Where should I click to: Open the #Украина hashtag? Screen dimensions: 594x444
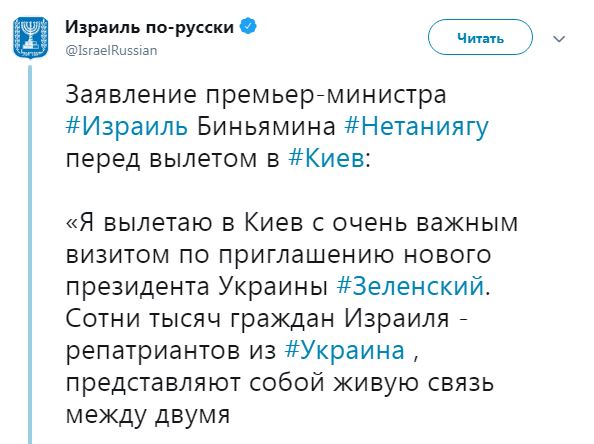click(345, 350)
